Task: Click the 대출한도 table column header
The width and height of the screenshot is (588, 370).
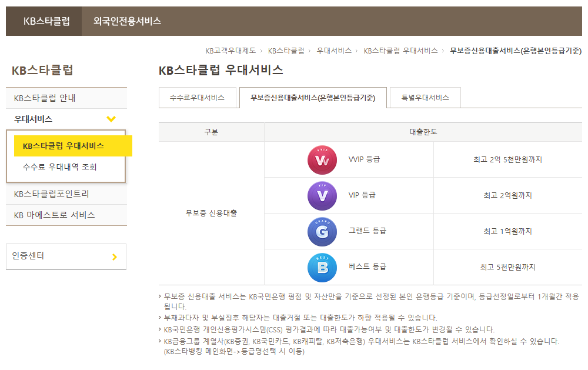Action: [x=423, y=132]
